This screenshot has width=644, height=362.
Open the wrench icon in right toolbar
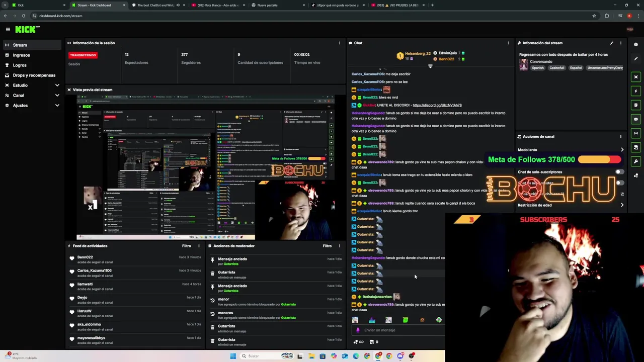point(636,161)
